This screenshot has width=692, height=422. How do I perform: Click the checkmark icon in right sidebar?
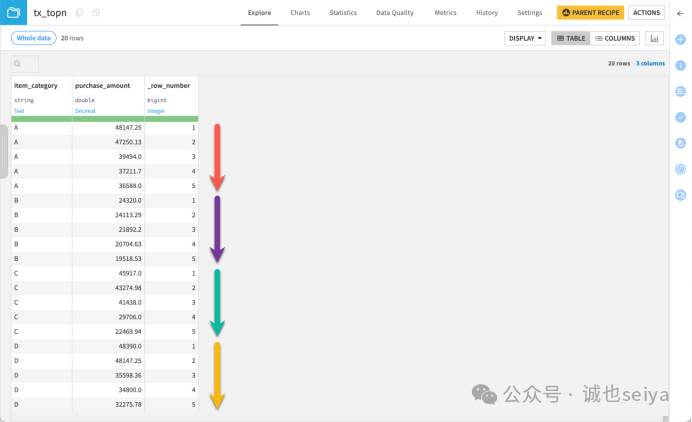point(681,117)
